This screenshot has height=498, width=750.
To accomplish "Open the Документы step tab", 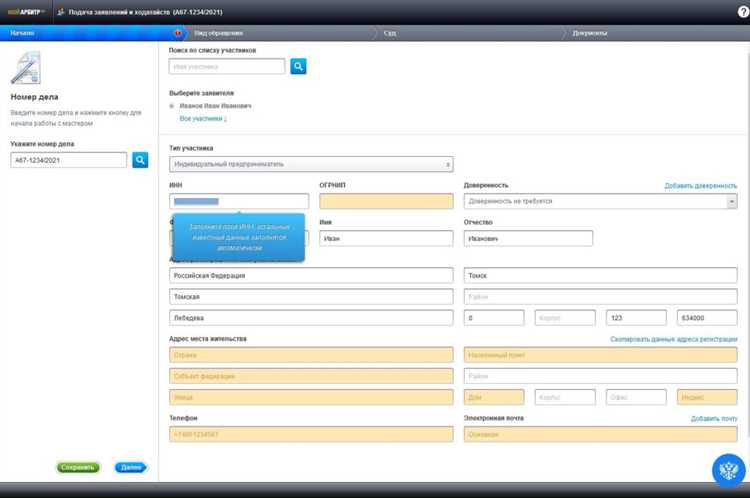I will [x=588, y=33].
